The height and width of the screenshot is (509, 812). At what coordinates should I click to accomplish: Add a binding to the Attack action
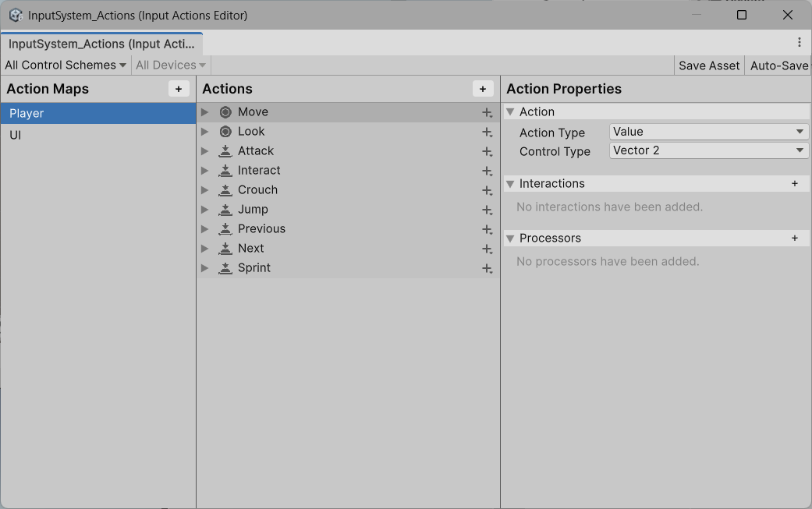(x=487, y=151)
